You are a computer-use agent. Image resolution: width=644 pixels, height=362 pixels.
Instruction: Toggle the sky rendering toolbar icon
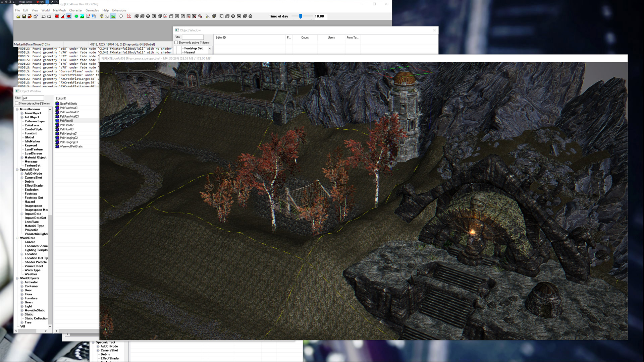(107, 16)
